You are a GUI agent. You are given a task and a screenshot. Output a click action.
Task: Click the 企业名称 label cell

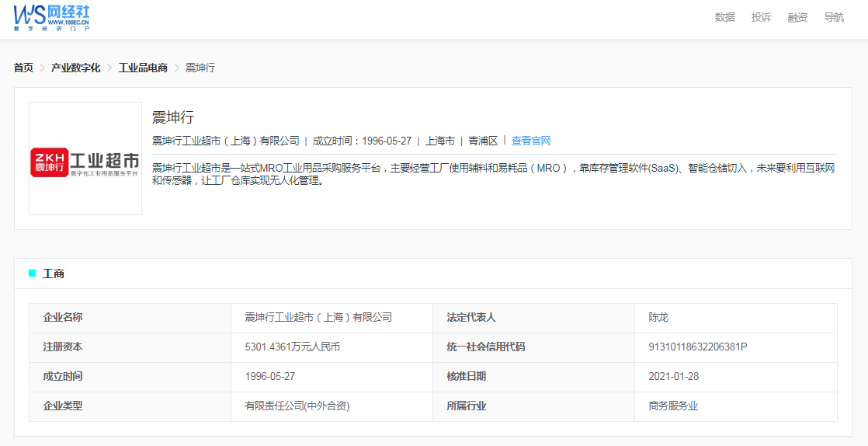click(x=130, y=318)
